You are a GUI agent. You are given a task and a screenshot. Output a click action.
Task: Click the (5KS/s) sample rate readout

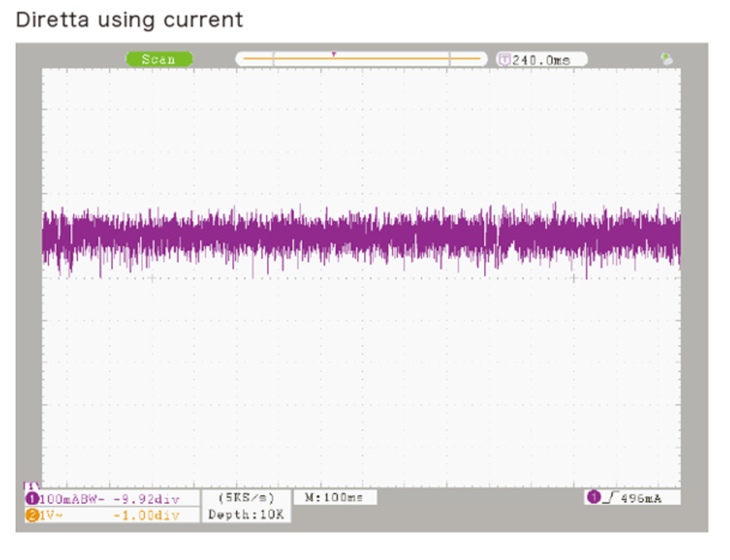tap(246, 498)
